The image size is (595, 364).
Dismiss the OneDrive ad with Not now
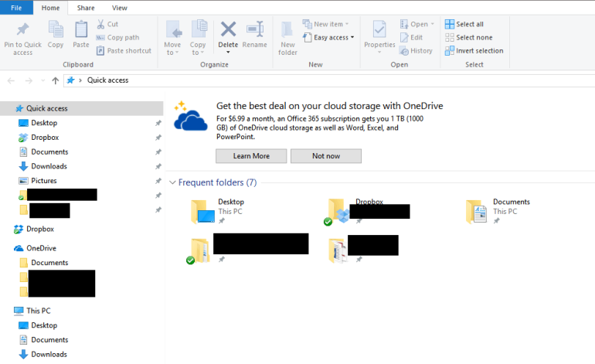tap(325, 156)
